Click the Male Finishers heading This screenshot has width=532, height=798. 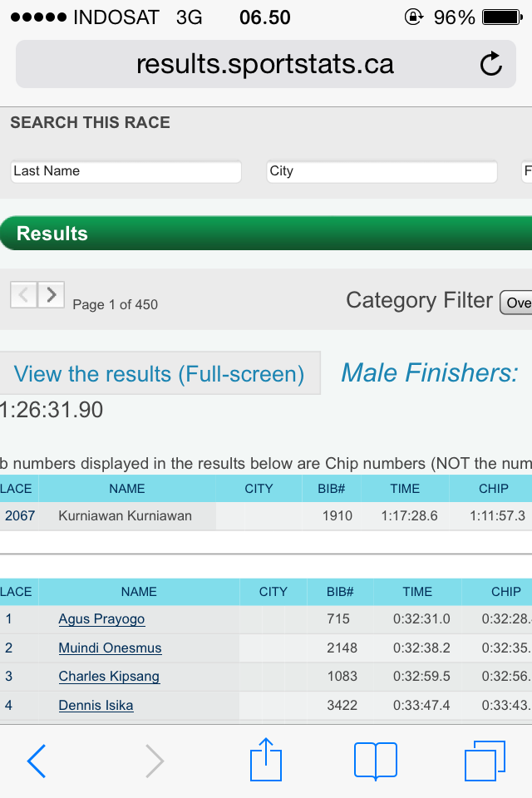(x=430, y=372)
